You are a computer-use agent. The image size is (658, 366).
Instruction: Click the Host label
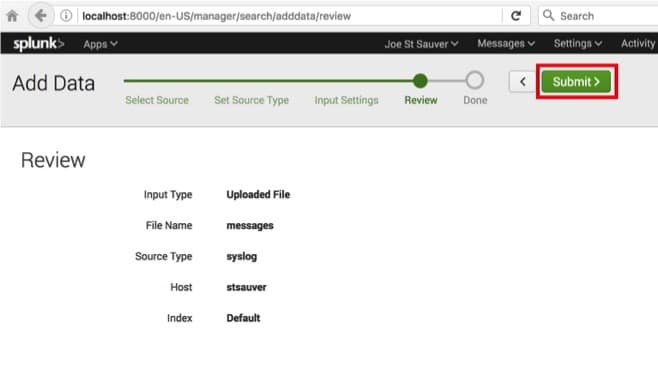(x=181, y=287)
